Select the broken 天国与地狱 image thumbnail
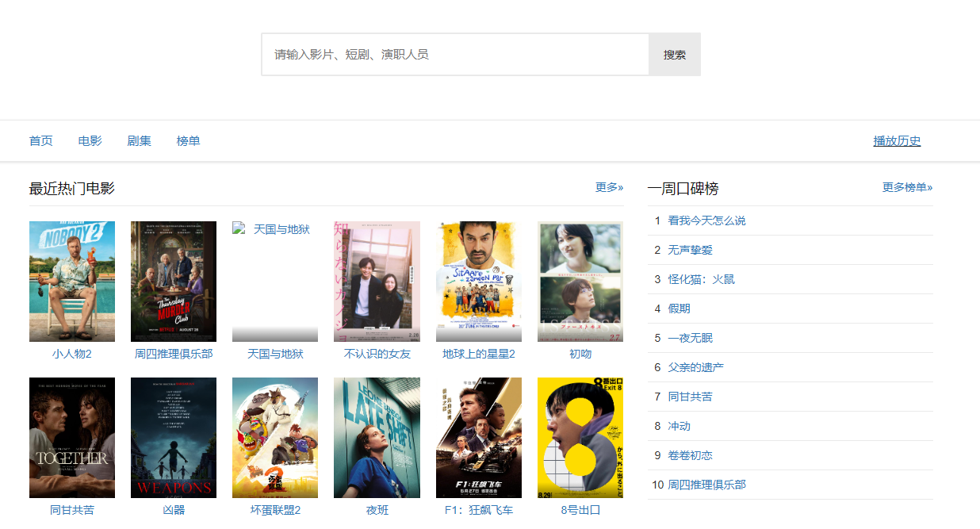The width and height of the screenshot is (980, 529). 275,282
